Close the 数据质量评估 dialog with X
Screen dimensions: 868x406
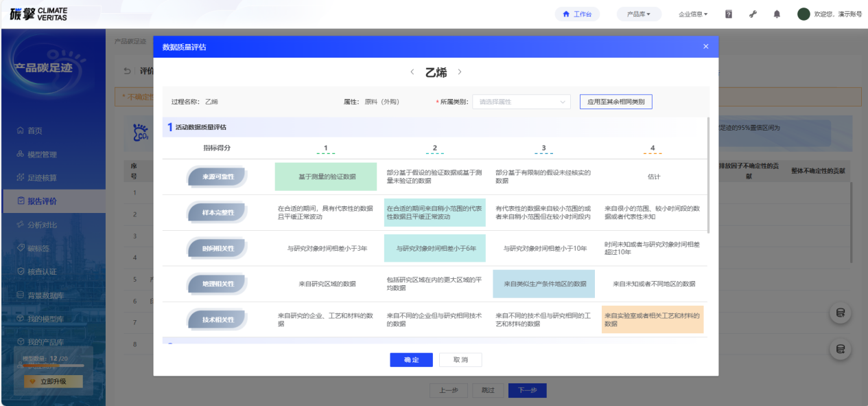[x=705, y=47]
